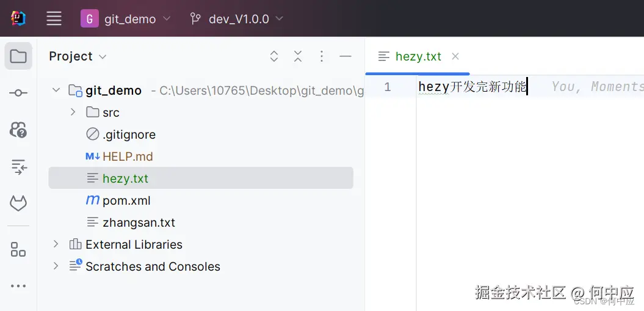Screen dimensions: 644x311
Task: Switch to the hezy.txt editor tab
Action: pyautogui.click(x=418, y=56)
